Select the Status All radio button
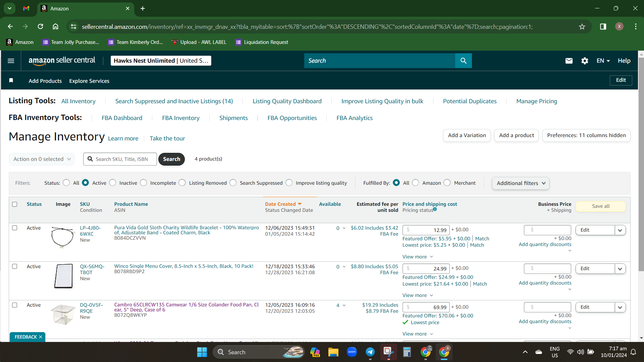The image size is (644, 362). click(x=66, y=183)
